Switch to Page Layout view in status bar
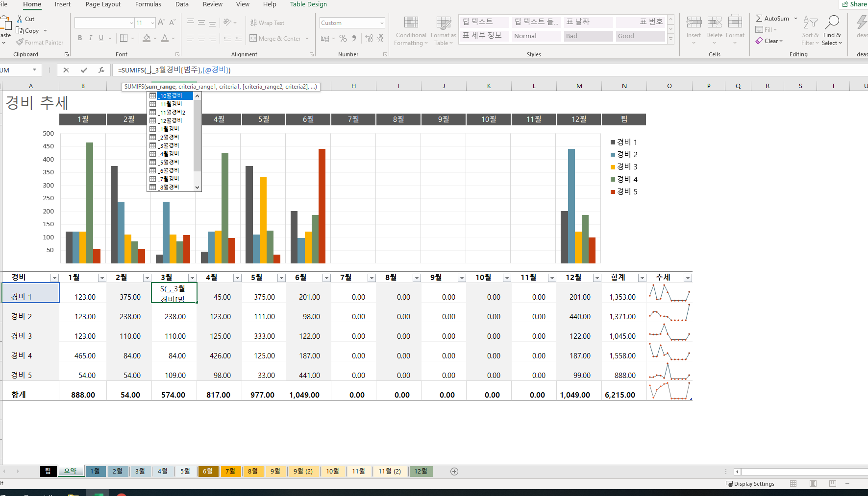The image size is (868, 496). click(813, 484)
